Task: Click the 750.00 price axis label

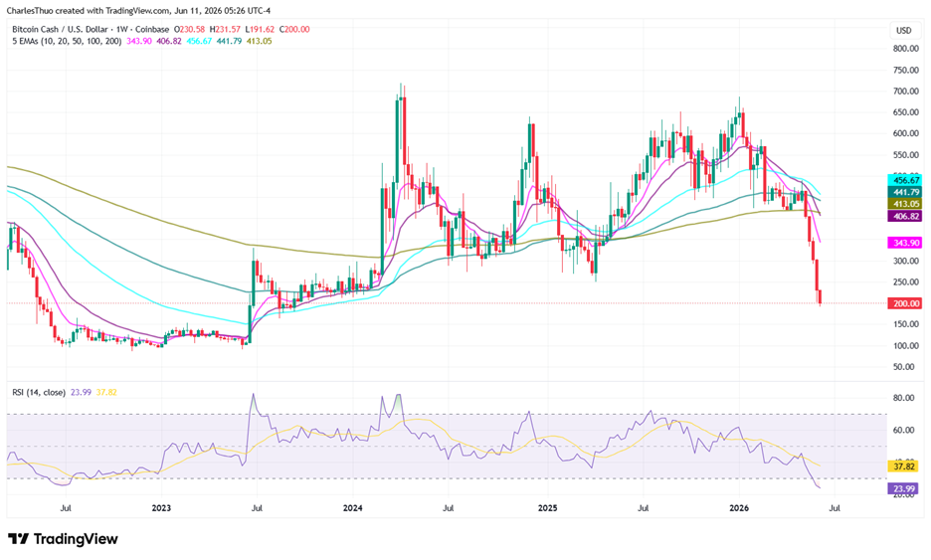Action: coord(906,70)
